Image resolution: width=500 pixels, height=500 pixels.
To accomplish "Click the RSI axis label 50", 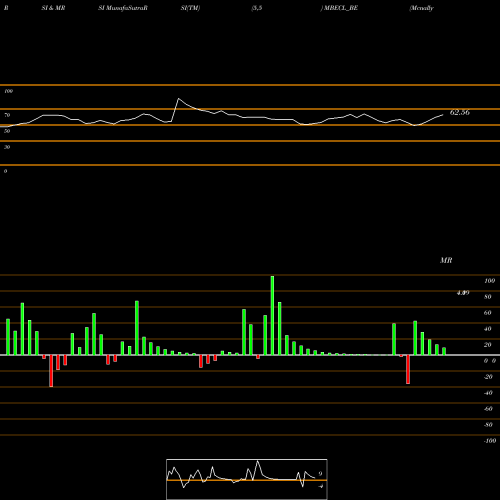I will pos(7,131).
